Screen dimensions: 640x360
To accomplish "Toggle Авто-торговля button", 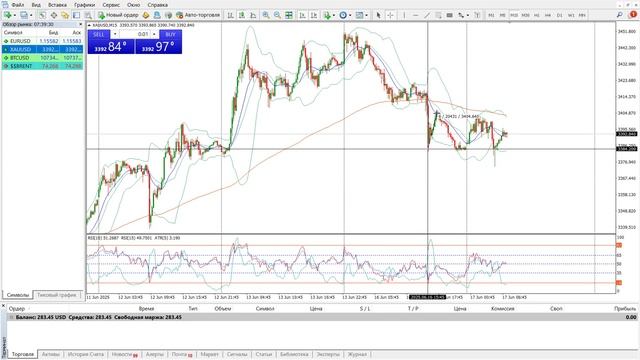I will [198, 15].
